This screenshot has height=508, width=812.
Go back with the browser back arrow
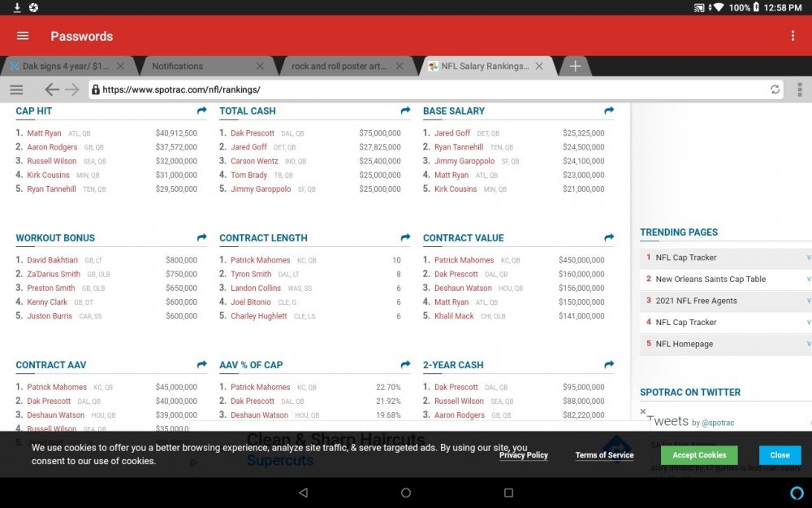[51, 89]
